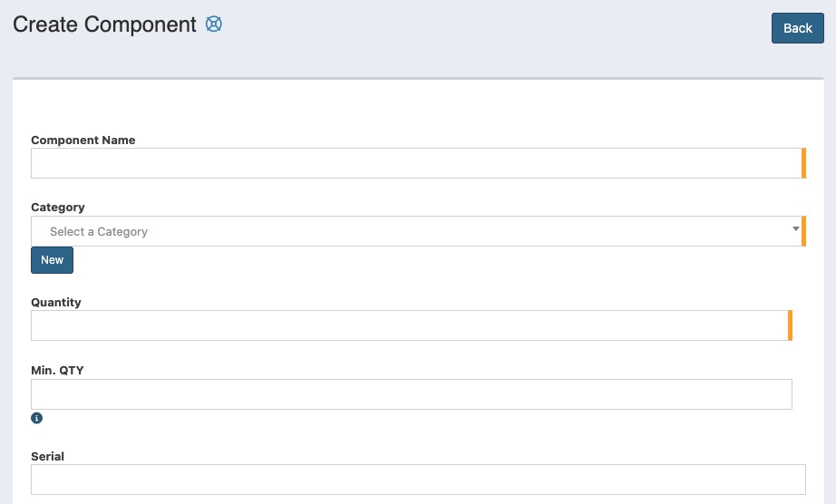Click the orange required marker beside Quantity
Image resolution: width=836 pixels, height=504 pixels.
pyautogui.click(x=790, y=325)
